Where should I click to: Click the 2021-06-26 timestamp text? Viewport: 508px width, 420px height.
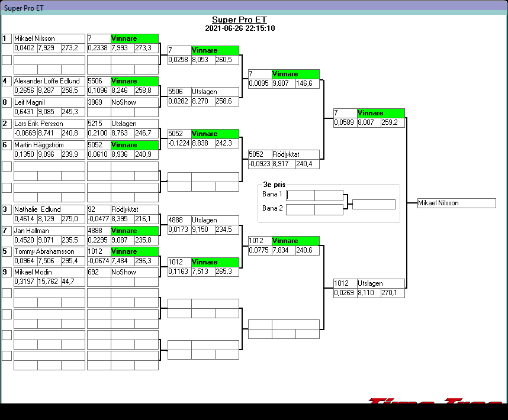tap(239, 28)
